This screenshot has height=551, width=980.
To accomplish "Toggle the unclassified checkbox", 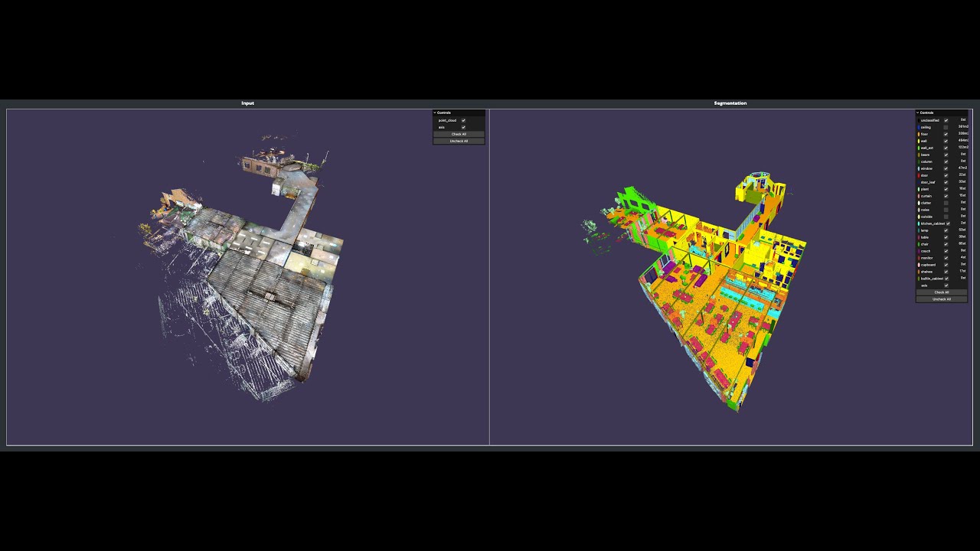I will coord(946,120).
